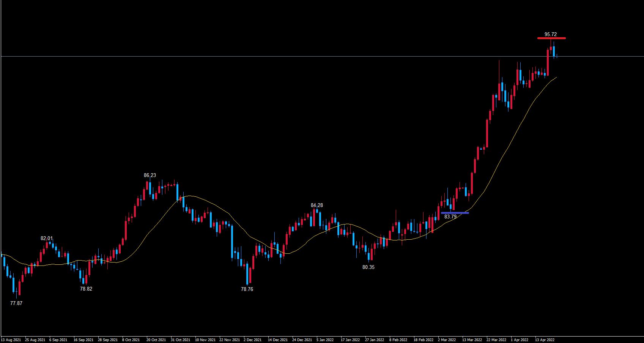Click the 78.82 low price label
Screen dimensions: 644x343
click(86, 289)
